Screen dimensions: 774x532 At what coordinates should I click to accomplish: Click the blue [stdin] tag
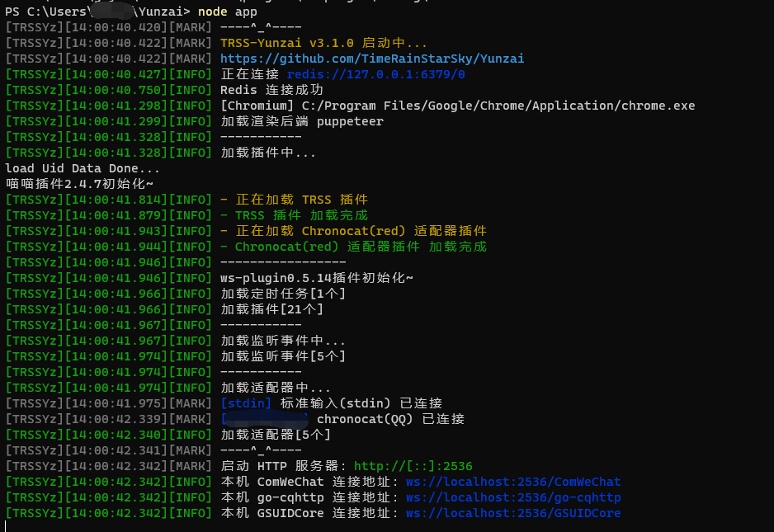point(246,403)
